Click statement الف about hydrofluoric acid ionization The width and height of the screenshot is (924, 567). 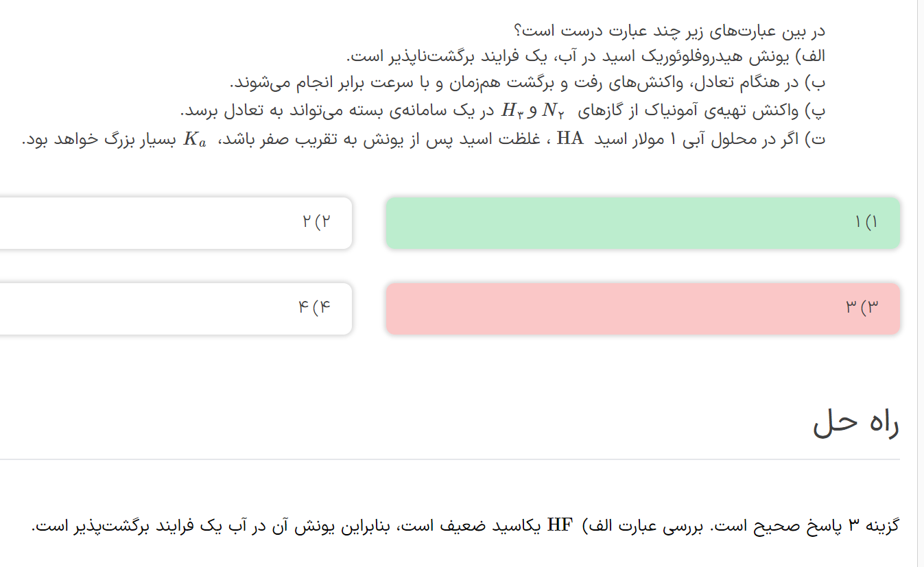point(585,56)
